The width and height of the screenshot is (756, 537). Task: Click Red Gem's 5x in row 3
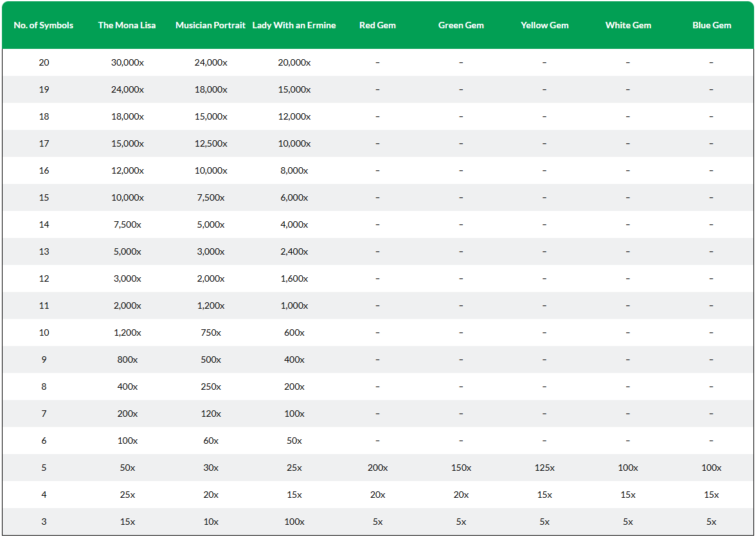[x=377, y=522]
